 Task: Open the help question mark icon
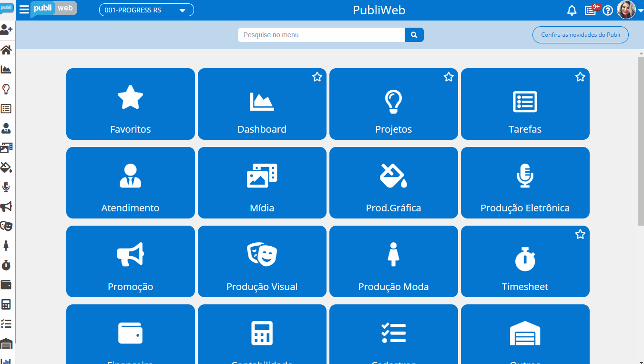pos(608,10)
